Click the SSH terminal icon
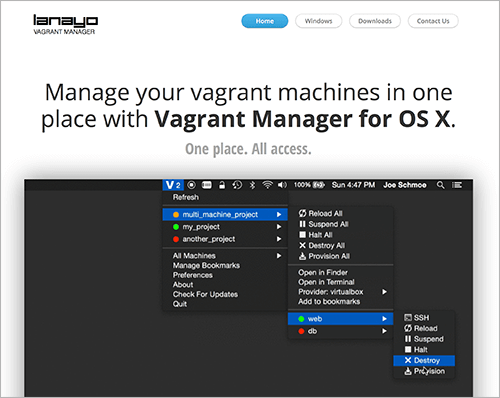 [408, 317]
